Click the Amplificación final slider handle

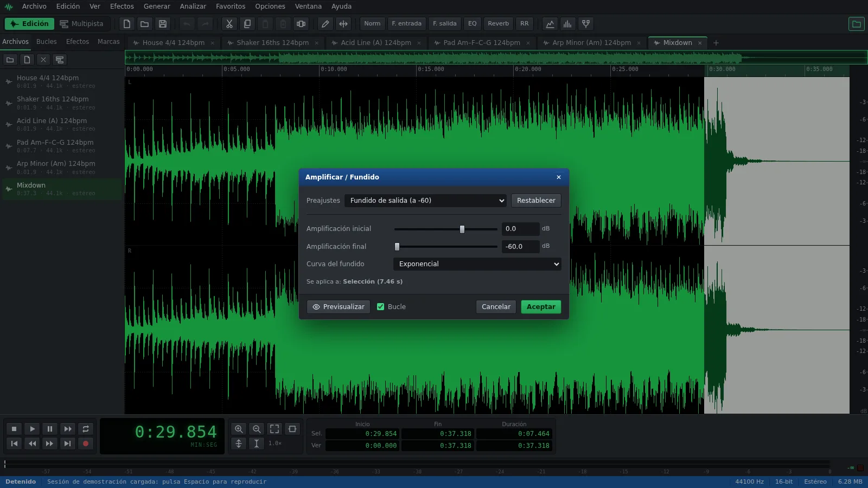(397, 247)
